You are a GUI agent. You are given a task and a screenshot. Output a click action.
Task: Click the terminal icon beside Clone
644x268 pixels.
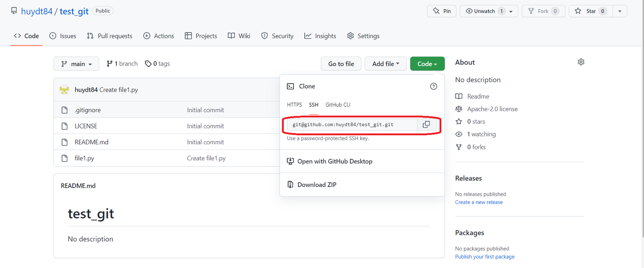click(290, 86)
